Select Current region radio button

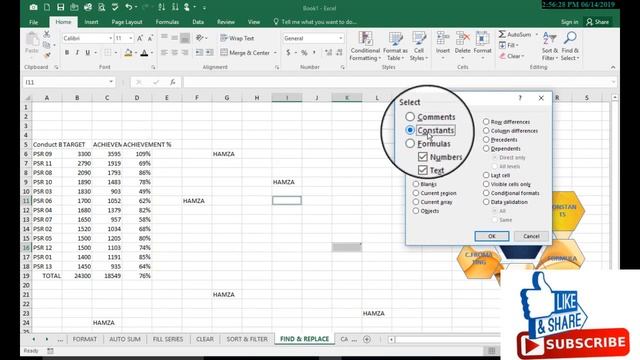click(x=416, y=193)
